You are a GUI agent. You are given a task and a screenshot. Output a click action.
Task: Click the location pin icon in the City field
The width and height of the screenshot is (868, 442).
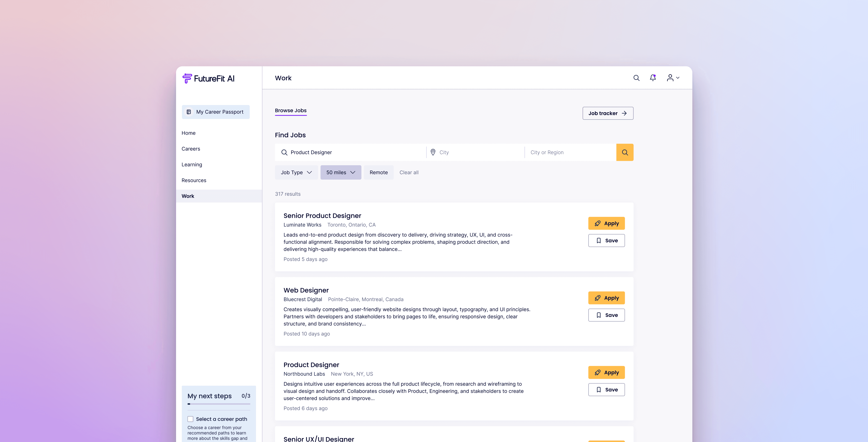coord(433,152)
